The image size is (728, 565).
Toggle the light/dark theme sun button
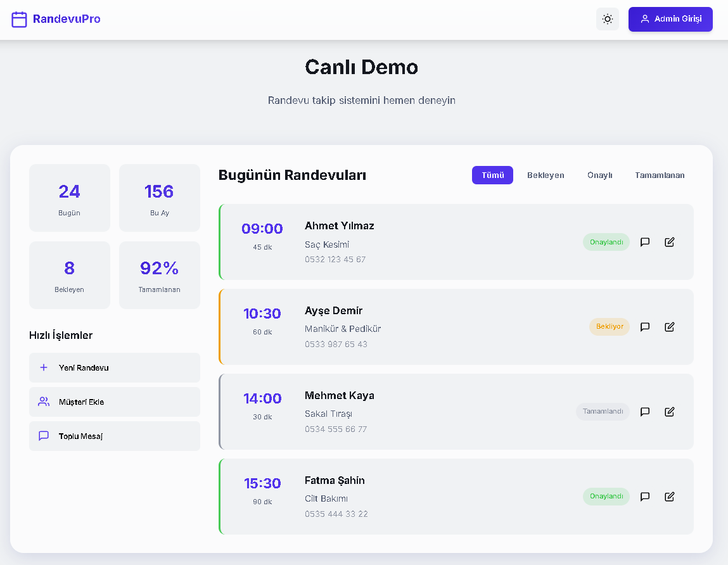pyautogui.click(x=607, y=19)
